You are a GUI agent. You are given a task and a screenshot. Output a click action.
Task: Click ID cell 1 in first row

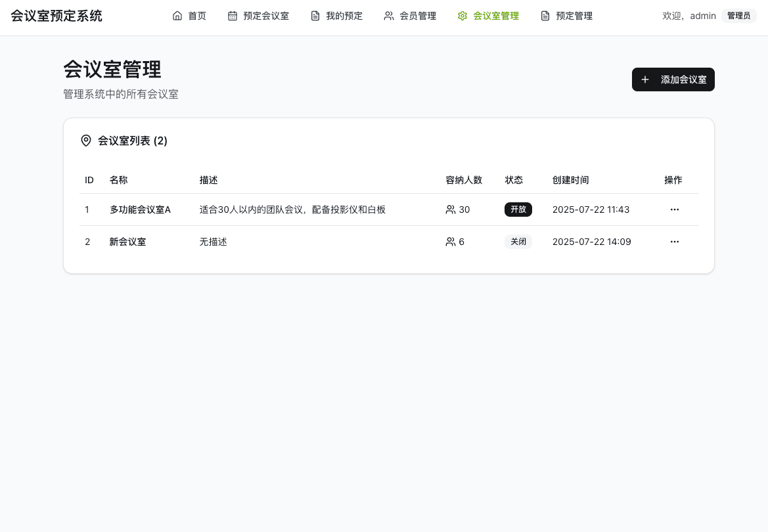87,210
